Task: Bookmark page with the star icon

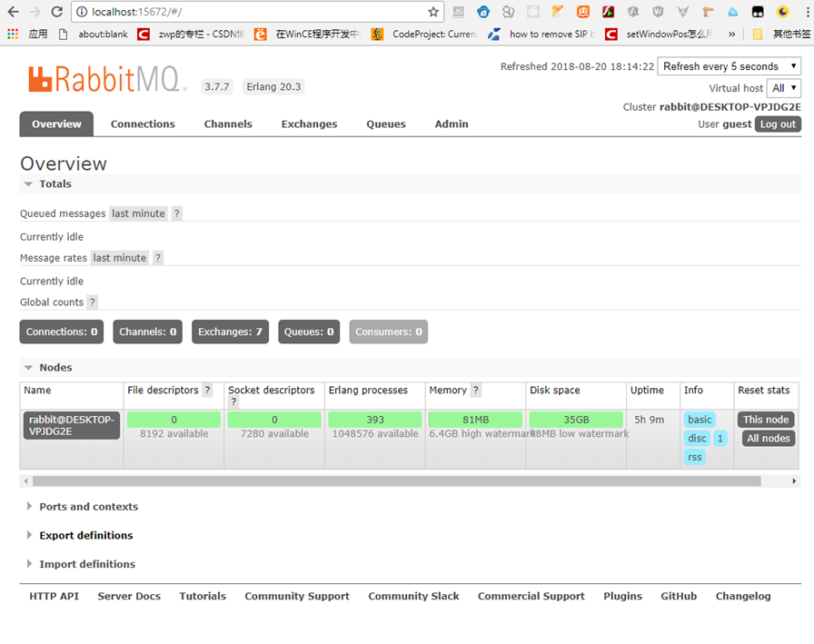Action: [x=433, y=12]
